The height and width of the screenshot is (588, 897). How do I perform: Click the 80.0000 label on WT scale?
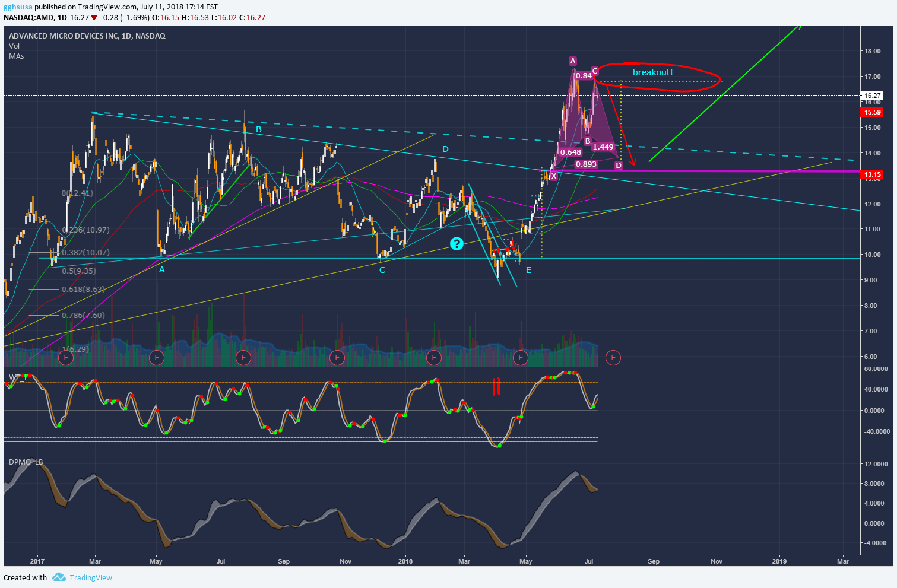[876, 368]
